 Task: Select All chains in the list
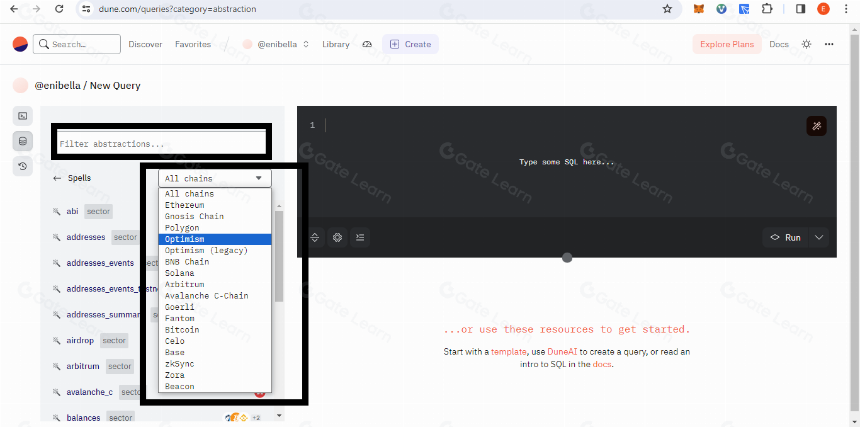[x=214, y=193]
